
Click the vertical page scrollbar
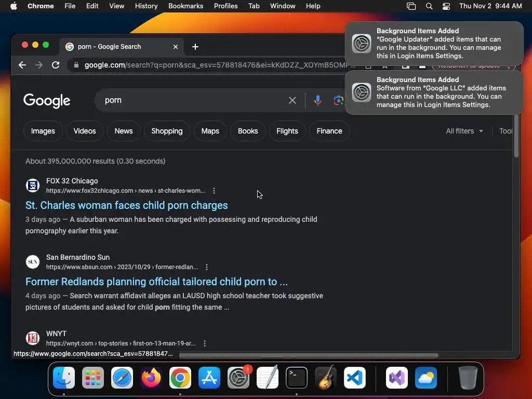[x=516, y=136]
